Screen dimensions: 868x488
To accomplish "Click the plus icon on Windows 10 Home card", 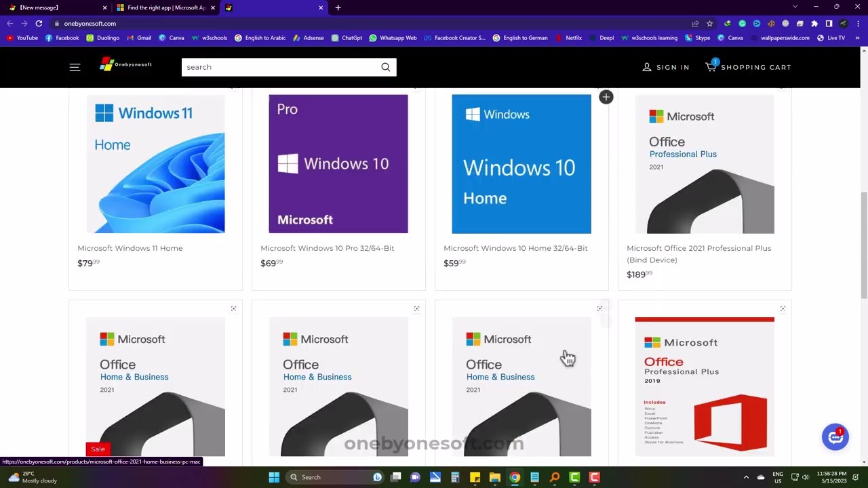I will (606, 97).
